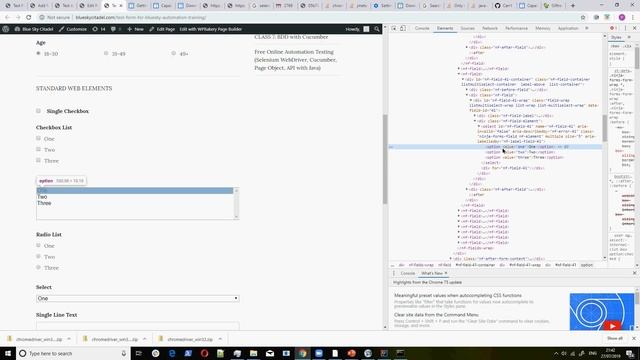Open the Select dropdown showing One

pos(138,298)
